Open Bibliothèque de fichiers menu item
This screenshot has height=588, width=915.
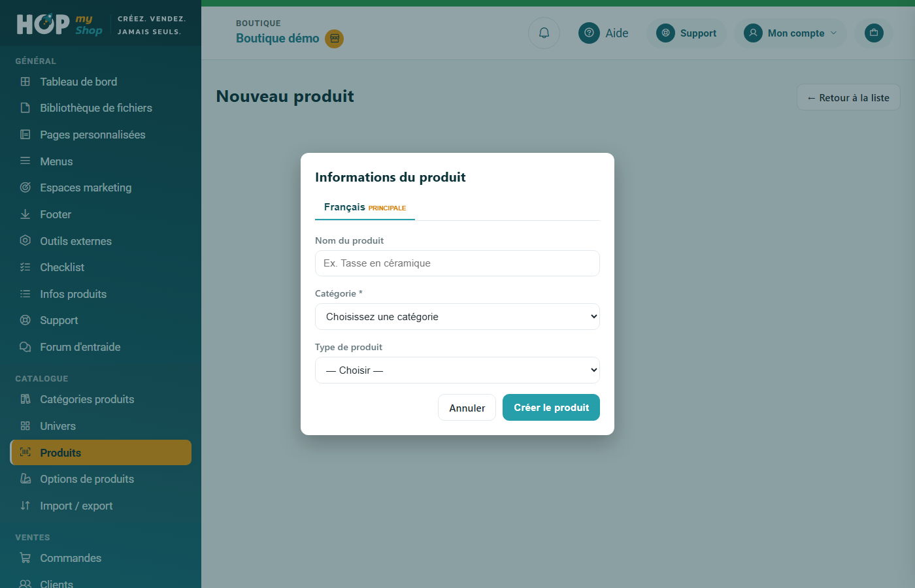101,108
